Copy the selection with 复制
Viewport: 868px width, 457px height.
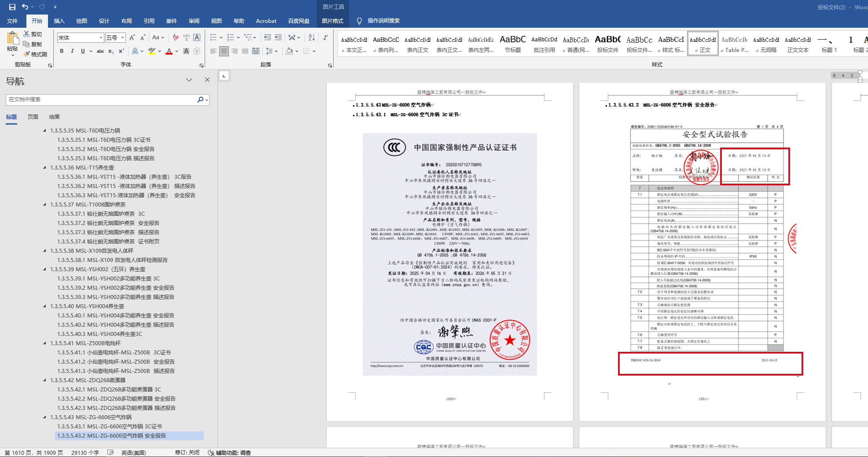coord(33,44)
